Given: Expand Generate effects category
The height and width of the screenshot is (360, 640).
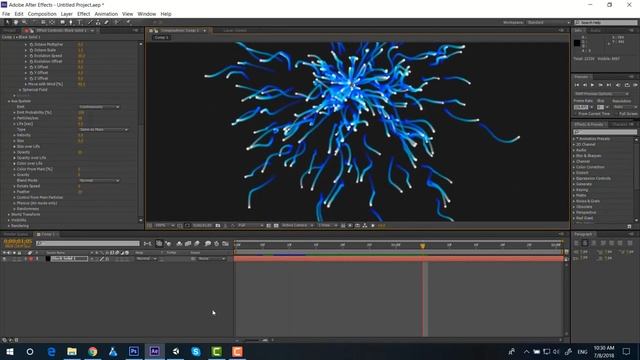Looking at the screenshot, I should point(574,184).
